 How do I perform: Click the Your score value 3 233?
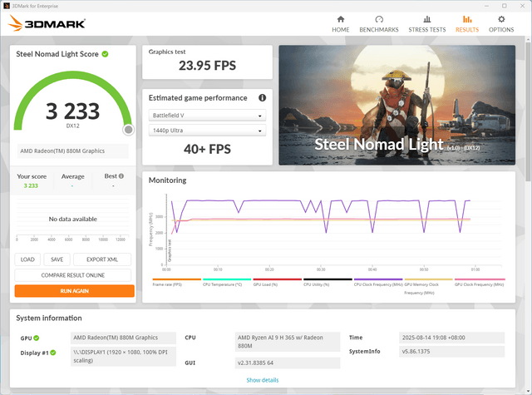(31, 185)
